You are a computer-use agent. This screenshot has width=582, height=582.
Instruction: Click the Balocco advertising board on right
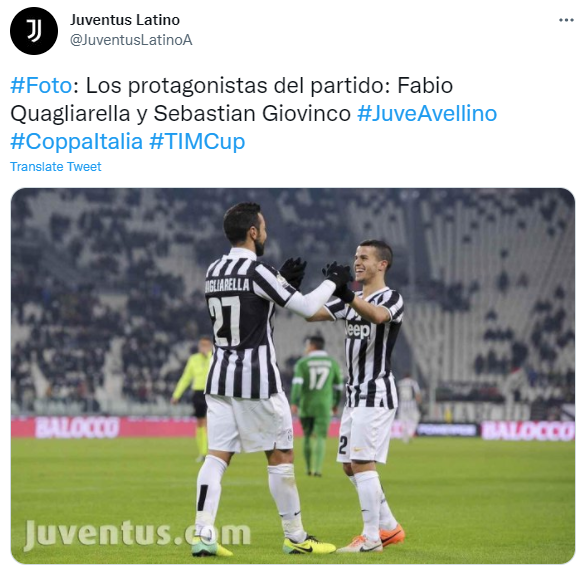click(527, 431)
